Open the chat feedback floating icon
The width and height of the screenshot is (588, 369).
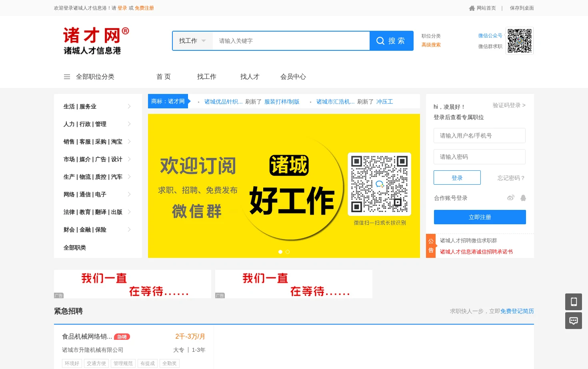click(574, 321)
